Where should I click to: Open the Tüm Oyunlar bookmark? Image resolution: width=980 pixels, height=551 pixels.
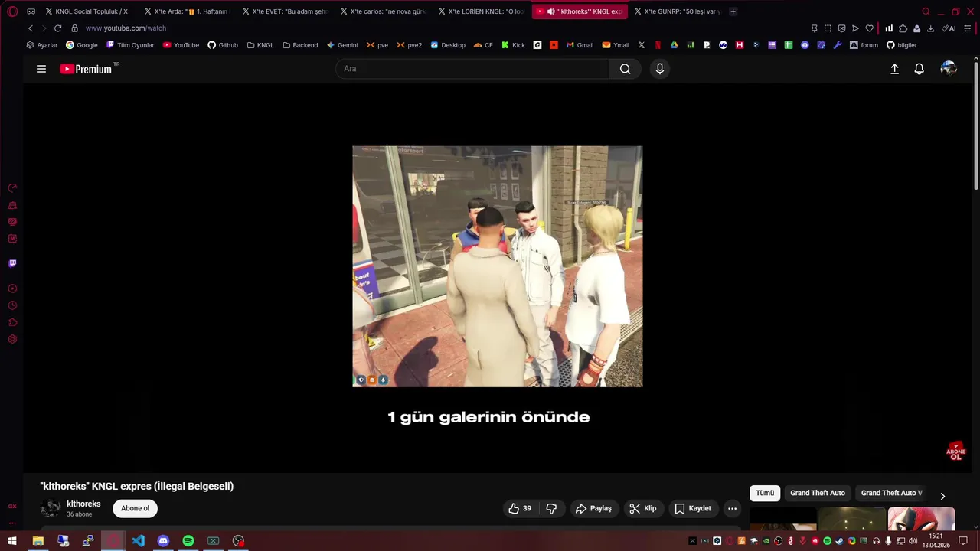130,45
